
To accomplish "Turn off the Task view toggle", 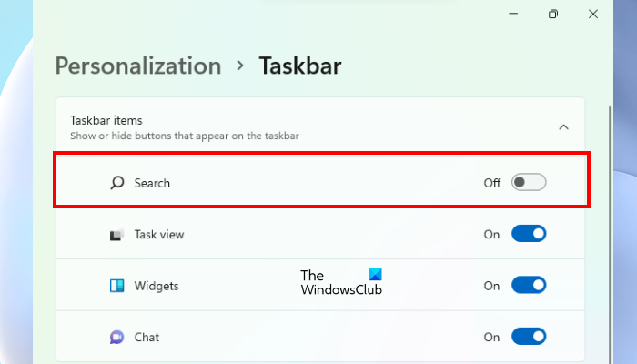I will tap(528, 235).
